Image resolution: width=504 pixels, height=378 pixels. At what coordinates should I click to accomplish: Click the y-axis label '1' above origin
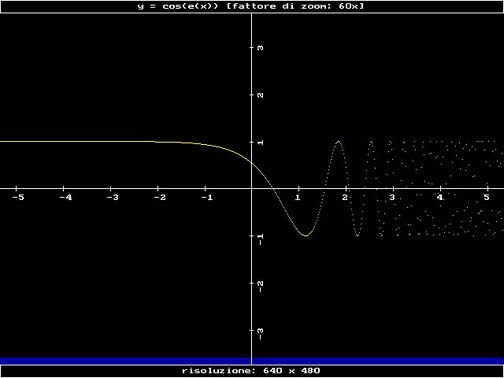click(x=261, y=142)
